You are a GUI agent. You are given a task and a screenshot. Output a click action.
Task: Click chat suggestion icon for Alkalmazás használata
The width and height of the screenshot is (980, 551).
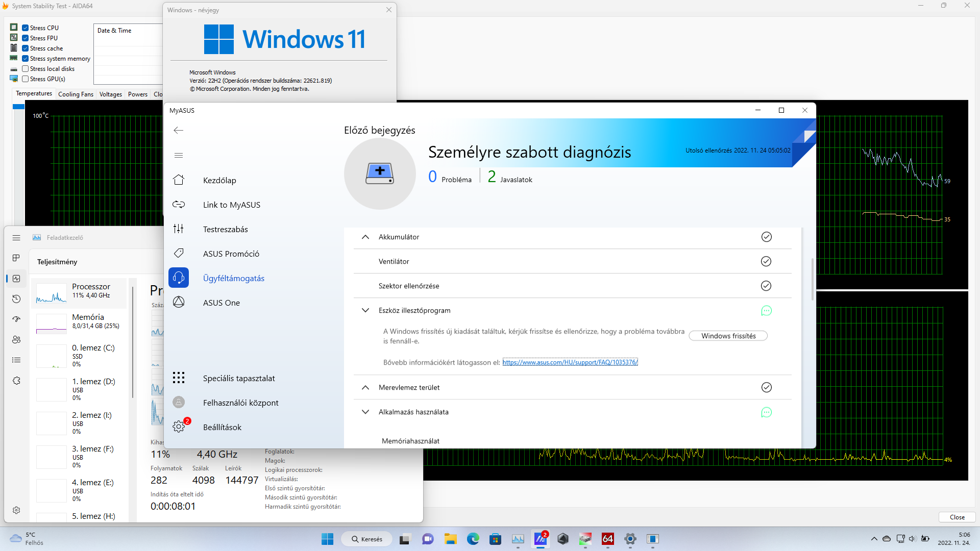766,412
